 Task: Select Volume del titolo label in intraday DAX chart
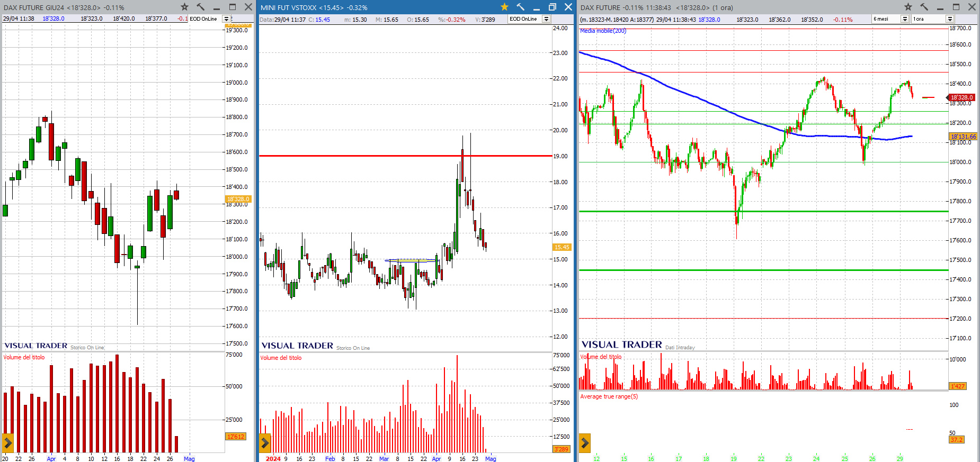[x=601, y=357]
